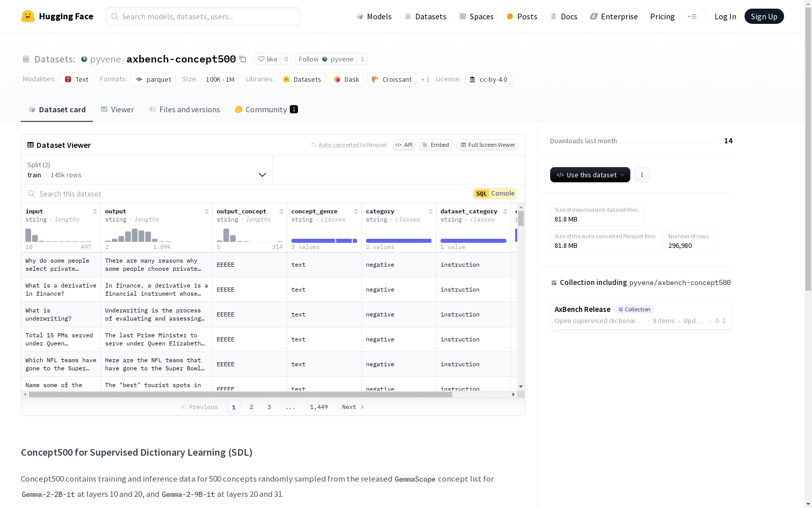Sort the input column
This screenshot has width=812, height=508.
tap(95, 211)
